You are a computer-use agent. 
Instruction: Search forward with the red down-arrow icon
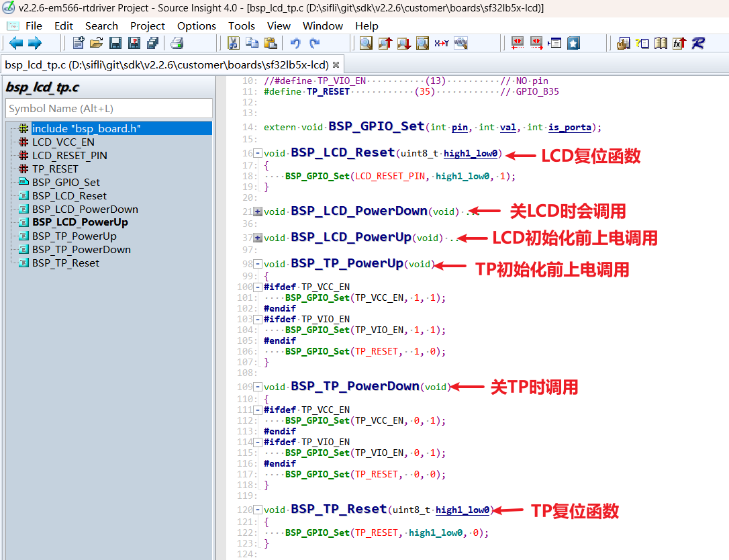click(403, 43)
